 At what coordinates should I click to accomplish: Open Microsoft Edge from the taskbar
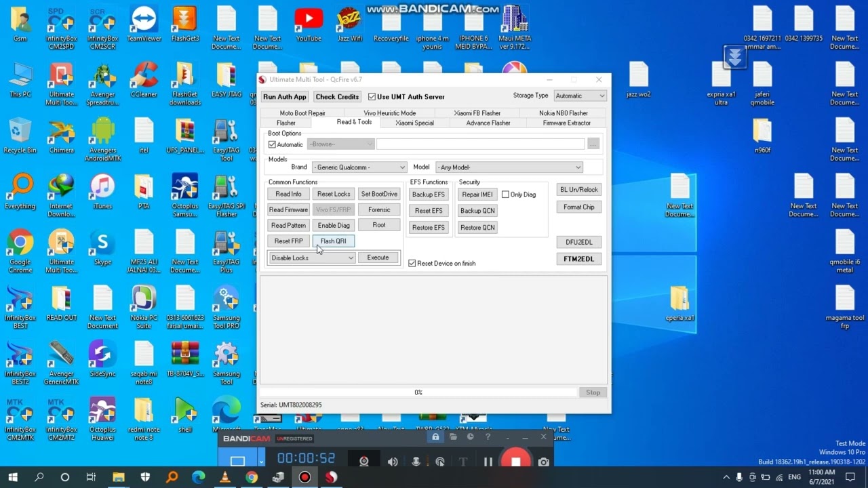click(198, 477)
